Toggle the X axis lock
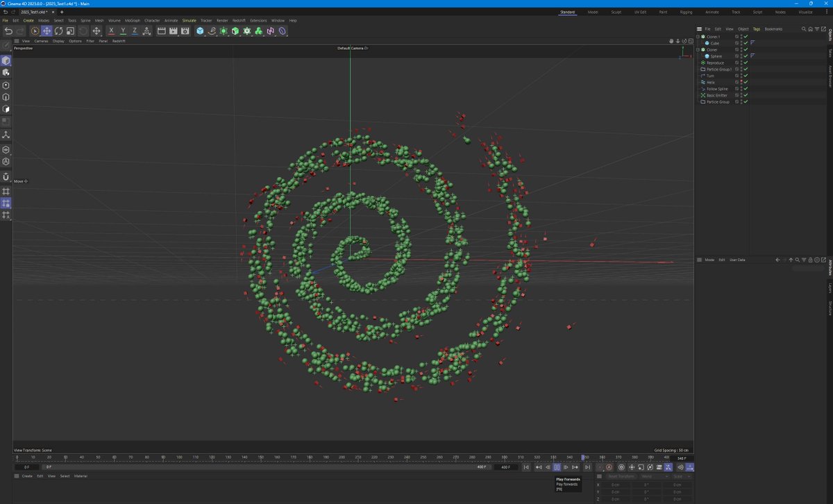The height and width of the screenshot is (504, 833). pos(111,31)
